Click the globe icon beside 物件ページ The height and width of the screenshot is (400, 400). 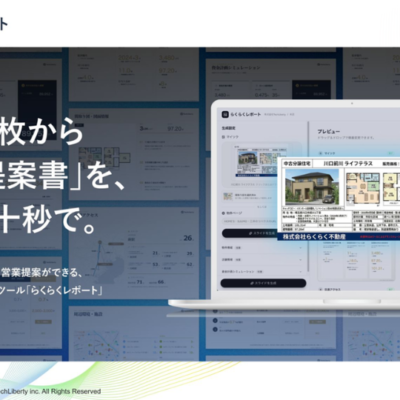(224, 213)
